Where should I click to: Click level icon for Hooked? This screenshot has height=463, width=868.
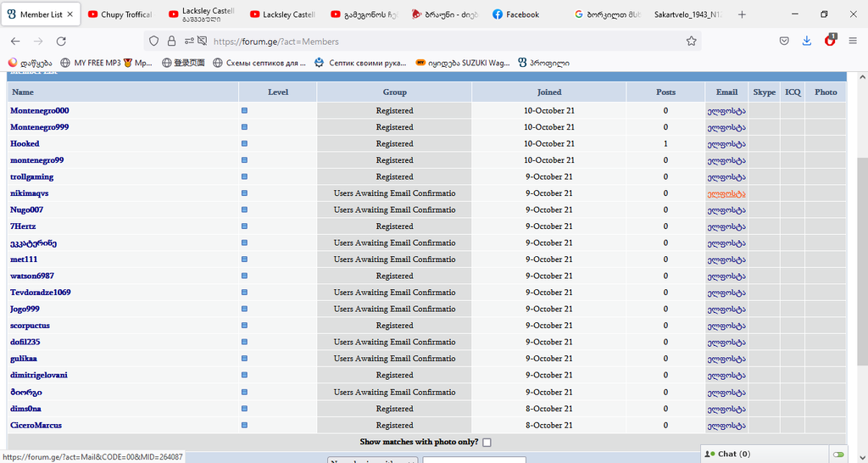[x=244, y=144]
